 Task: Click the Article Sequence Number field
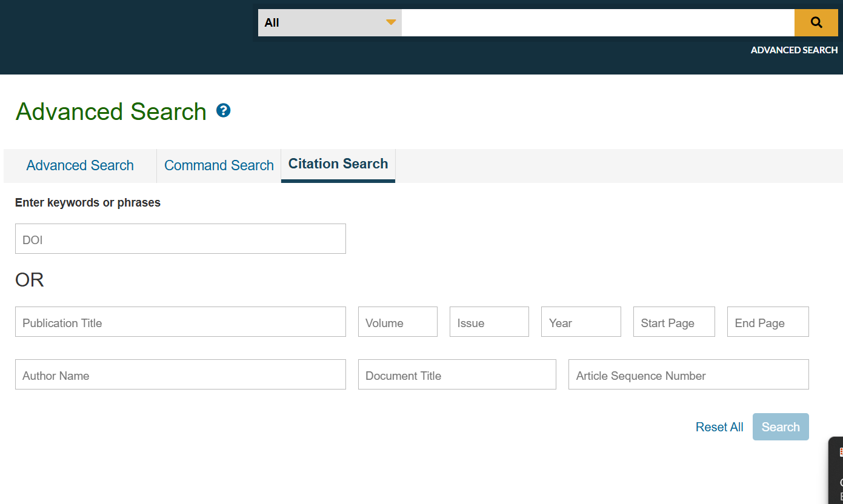pyautogui.click(x=688, y=374)
